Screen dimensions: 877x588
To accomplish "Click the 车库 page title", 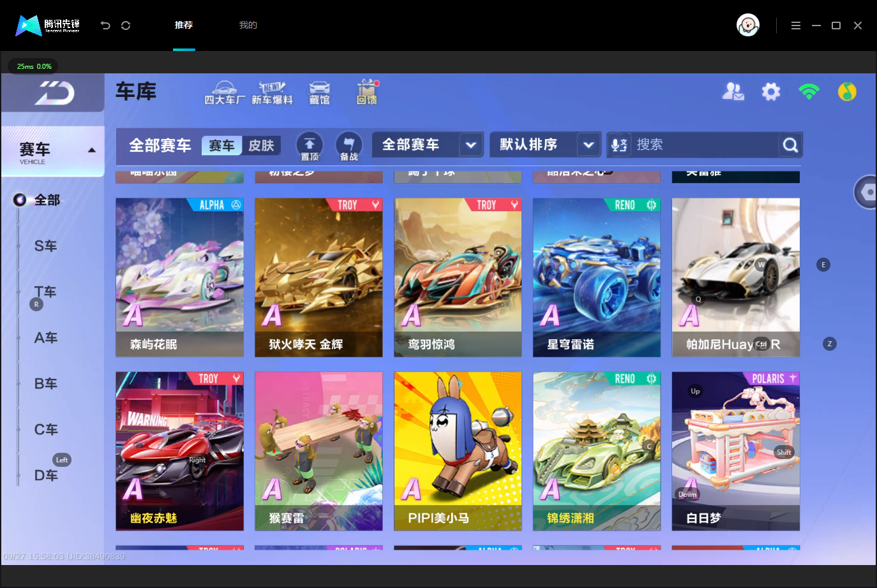I will point(136,92).
